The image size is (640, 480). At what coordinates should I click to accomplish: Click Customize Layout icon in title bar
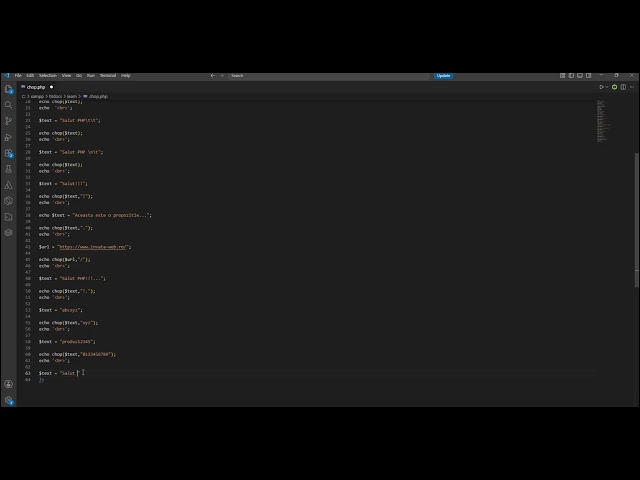click(x=562, y=76)
